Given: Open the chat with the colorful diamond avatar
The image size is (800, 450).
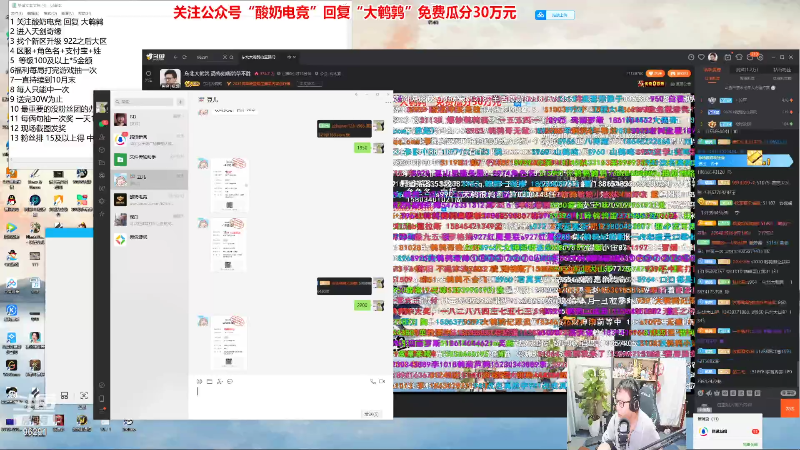Looking at the screenshot, I should point(149,239).
